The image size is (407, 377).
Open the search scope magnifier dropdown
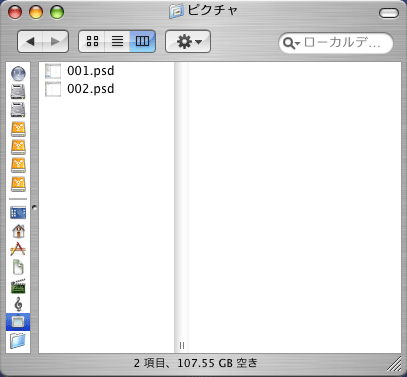click(x=291, y=43)
